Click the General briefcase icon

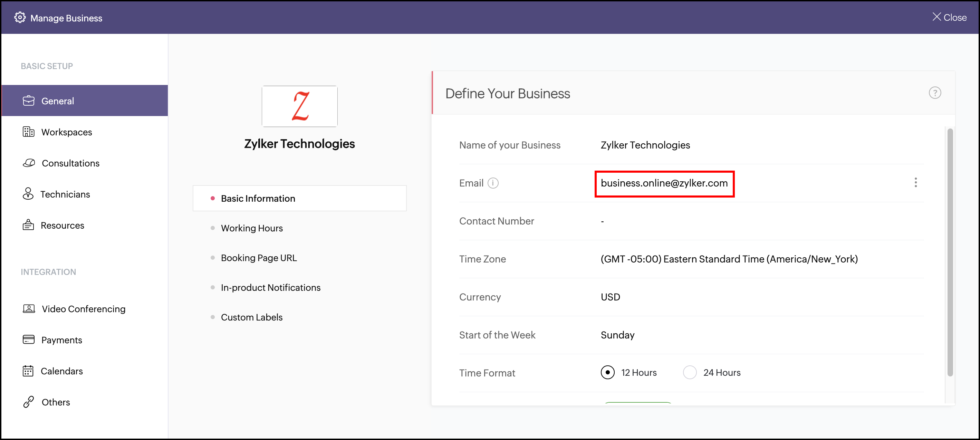(29, 101)
